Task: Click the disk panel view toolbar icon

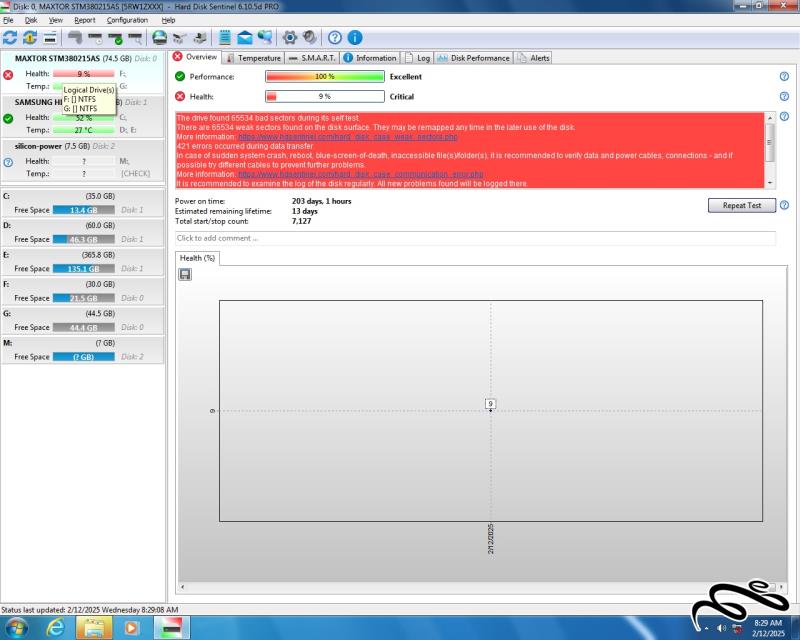Action: (50, 38)
